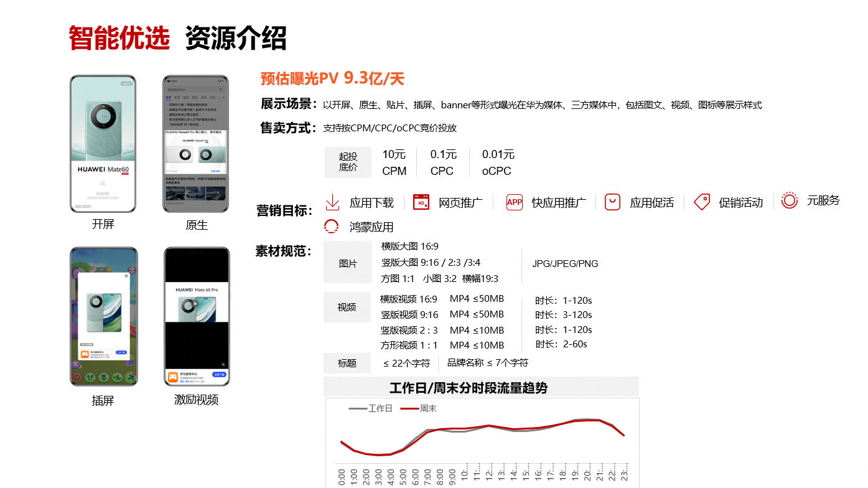Click the 标题 grey label box
The height and width of the screenshot is (488, 868).
347,363
